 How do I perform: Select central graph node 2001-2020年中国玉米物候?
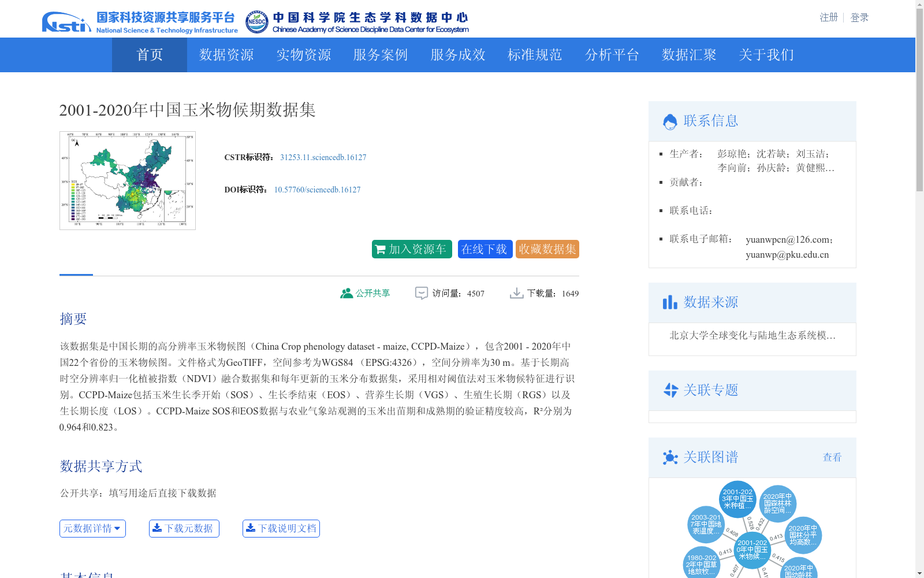(752, 550)
